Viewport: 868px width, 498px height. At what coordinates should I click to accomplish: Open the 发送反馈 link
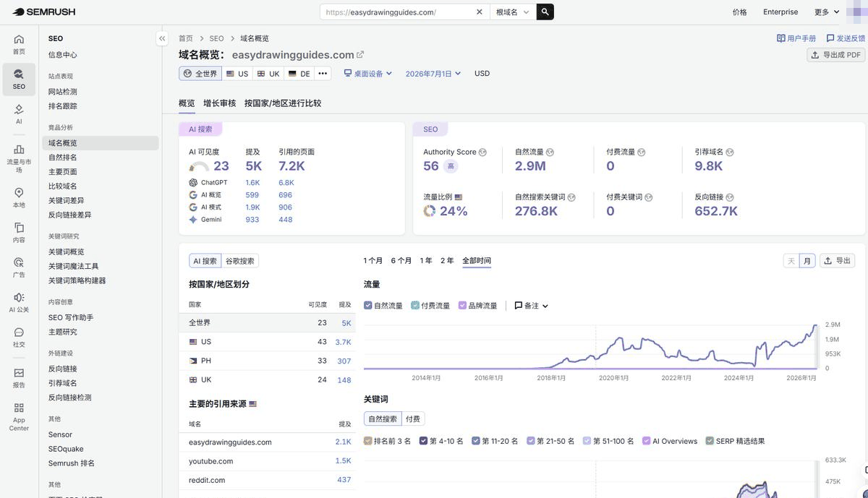coord(846,38)
